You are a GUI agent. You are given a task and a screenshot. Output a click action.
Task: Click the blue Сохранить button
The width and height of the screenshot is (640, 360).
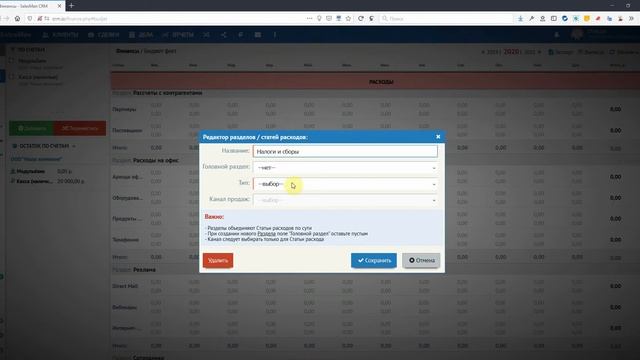tap(374, 260)
